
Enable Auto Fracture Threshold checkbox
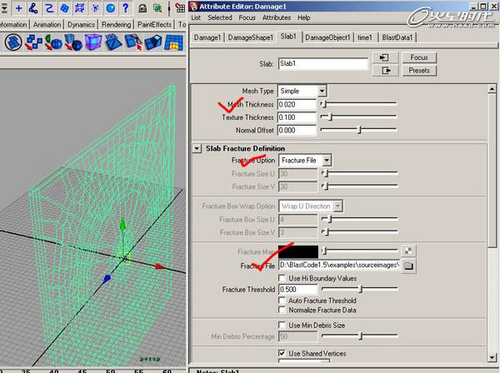pos(282,300)
